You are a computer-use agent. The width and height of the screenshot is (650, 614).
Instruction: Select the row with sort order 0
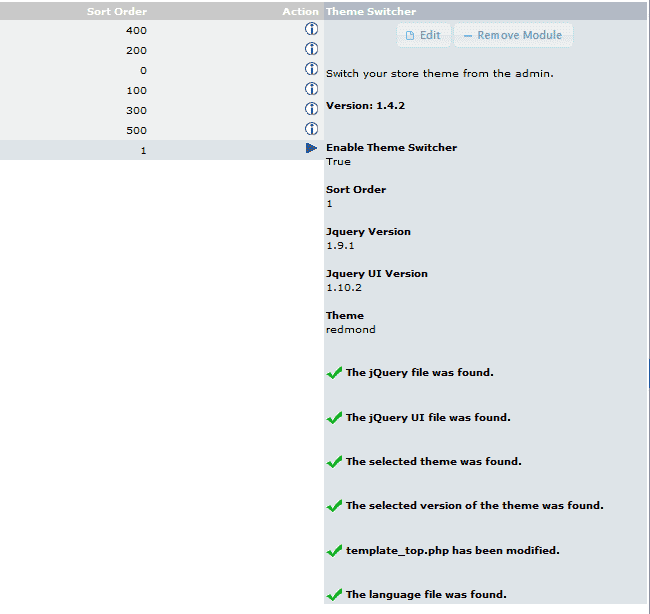(x=162, y=70)
